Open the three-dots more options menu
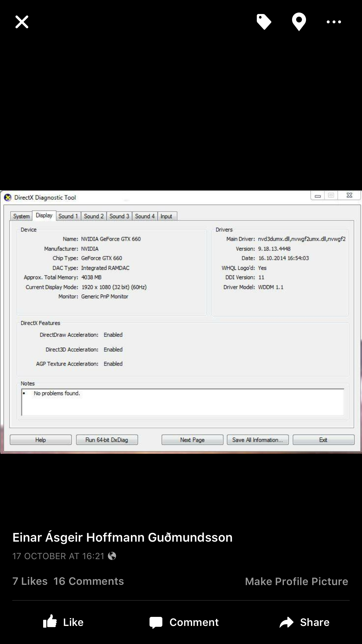Image resolution: width=362 pixels, height=644 pixels. [x=334, y=22]
